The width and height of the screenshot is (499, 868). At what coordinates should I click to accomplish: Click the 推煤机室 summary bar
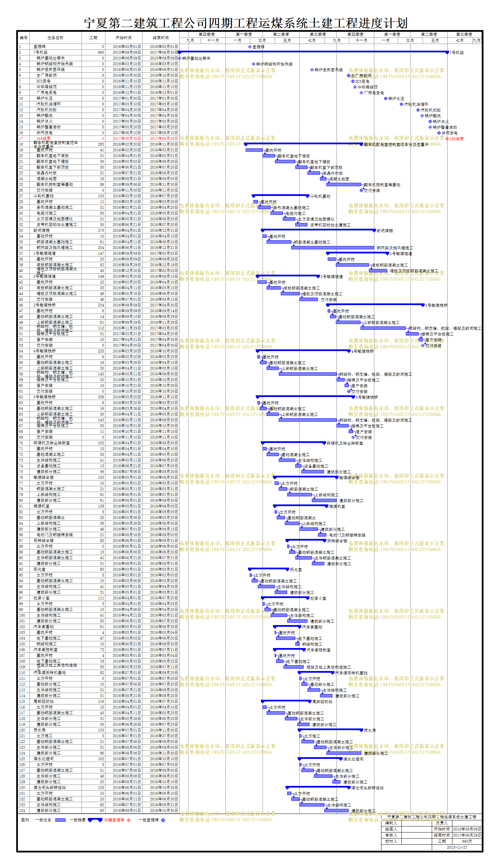(301, 506)
